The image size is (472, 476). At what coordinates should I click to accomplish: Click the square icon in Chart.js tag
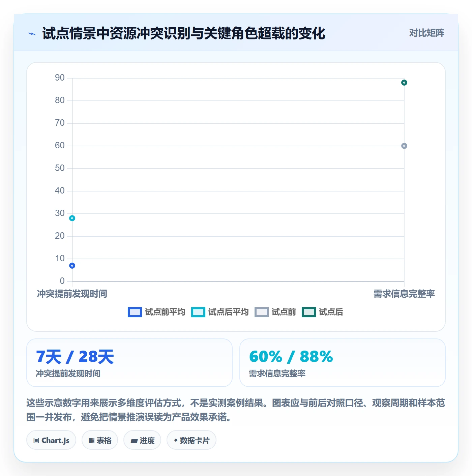tap(36, 440)
